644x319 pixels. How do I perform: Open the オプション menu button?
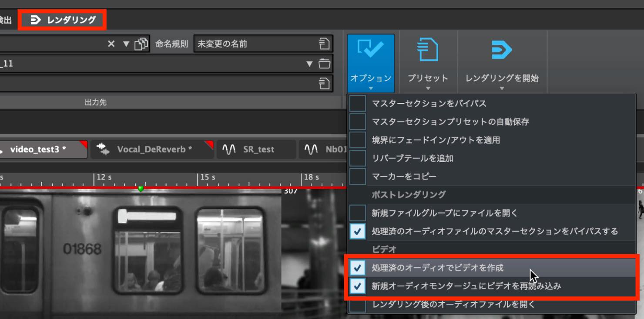pos(371,64)
